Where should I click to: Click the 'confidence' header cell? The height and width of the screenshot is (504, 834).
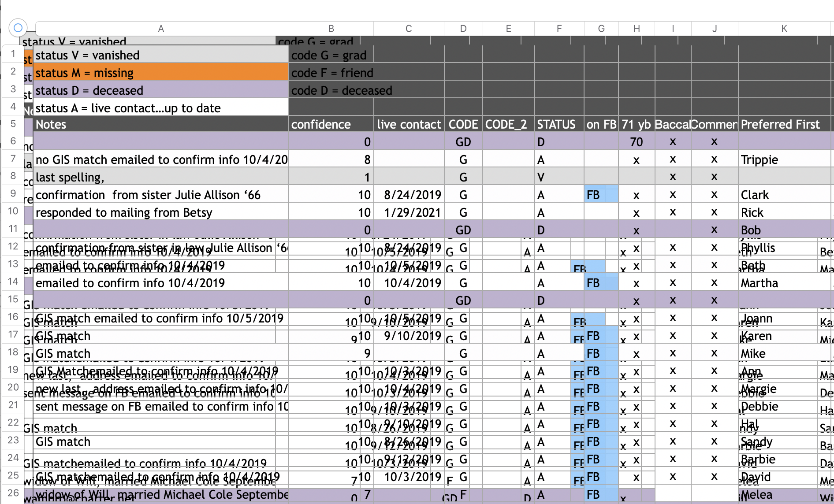click(x=331, y=124)
